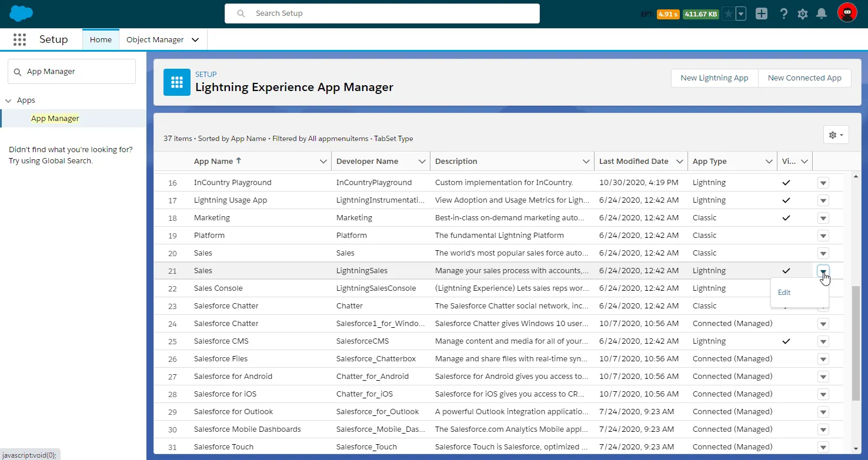The image size is (868, 460).
Task: Click the New Lightning App button
Action: coord(714,78)
